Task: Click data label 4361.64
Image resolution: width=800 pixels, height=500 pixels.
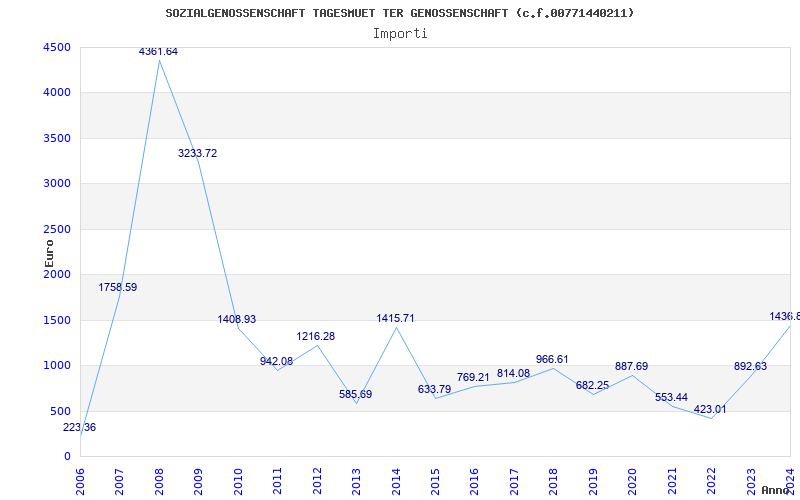Action: 158,52
